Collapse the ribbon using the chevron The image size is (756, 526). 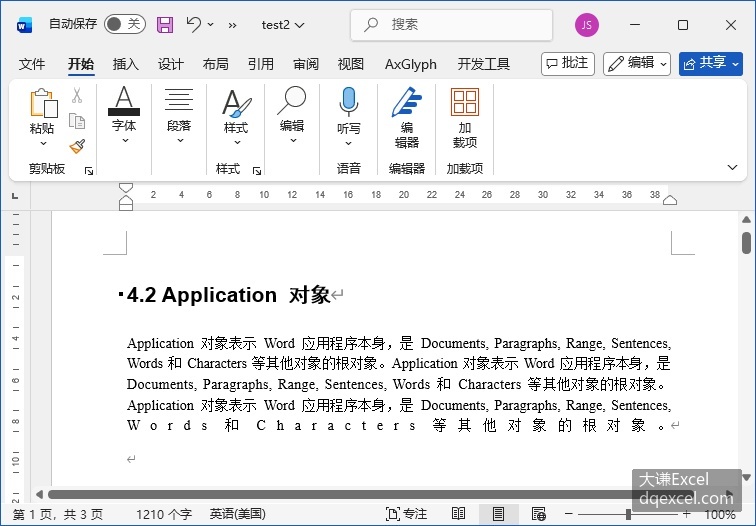coord(732,167)
